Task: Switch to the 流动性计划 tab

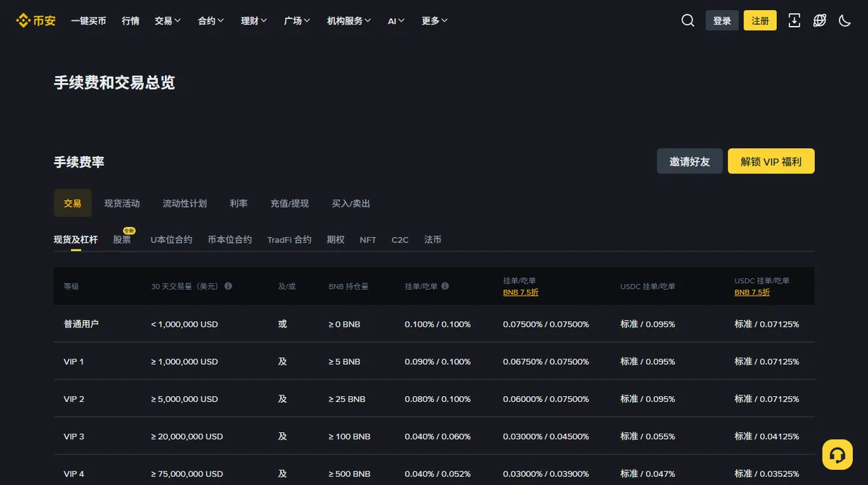Action: [184, 203]
